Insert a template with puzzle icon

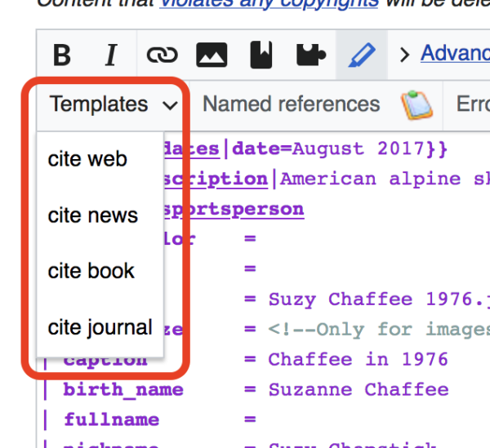point(310,55)
